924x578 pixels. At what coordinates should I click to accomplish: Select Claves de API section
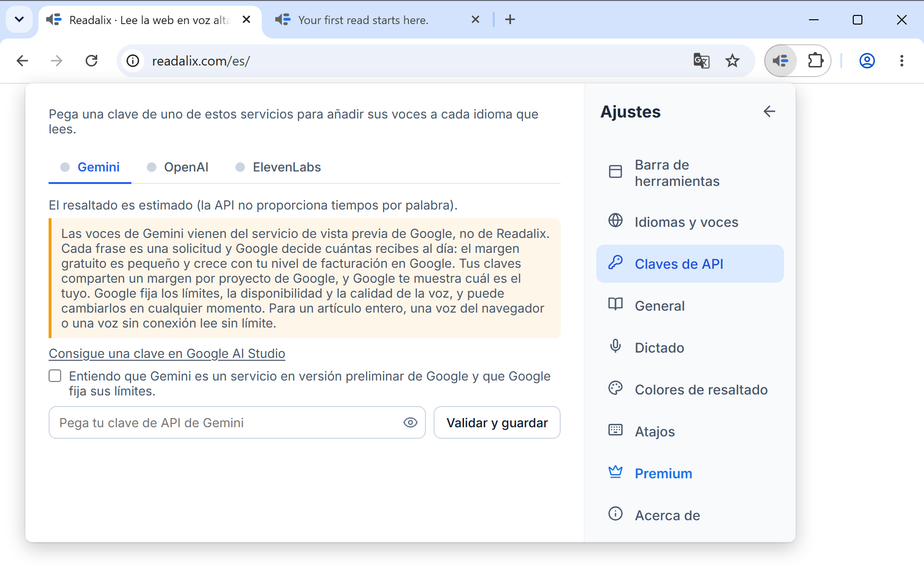[x=690, y=263]
